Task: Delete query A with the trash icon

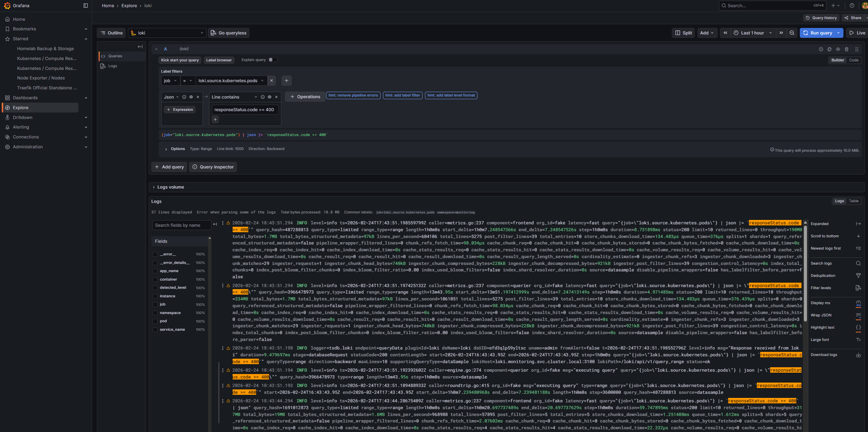Action: click(847, 49)
